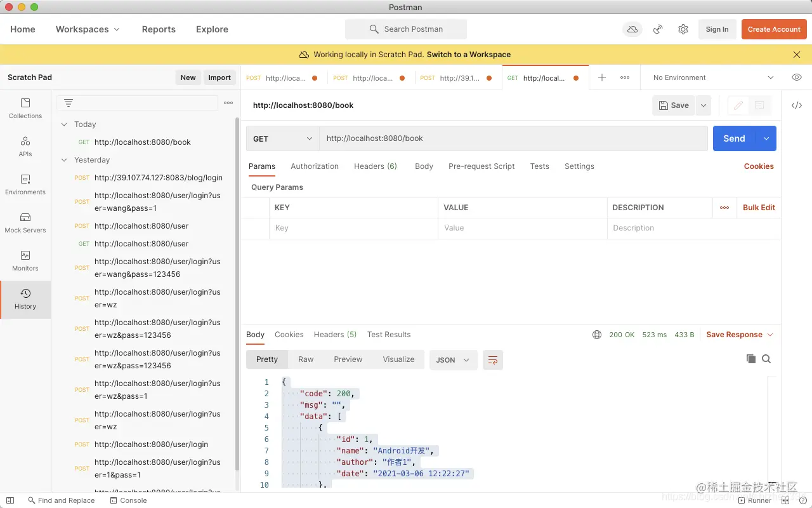Open the Pre-request Script tab
The image size is (812, 508).
(481, 166)
